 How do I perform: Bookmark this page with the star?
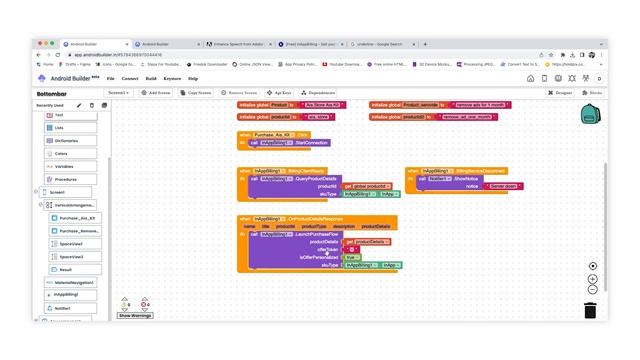click(x=551, y=55)
